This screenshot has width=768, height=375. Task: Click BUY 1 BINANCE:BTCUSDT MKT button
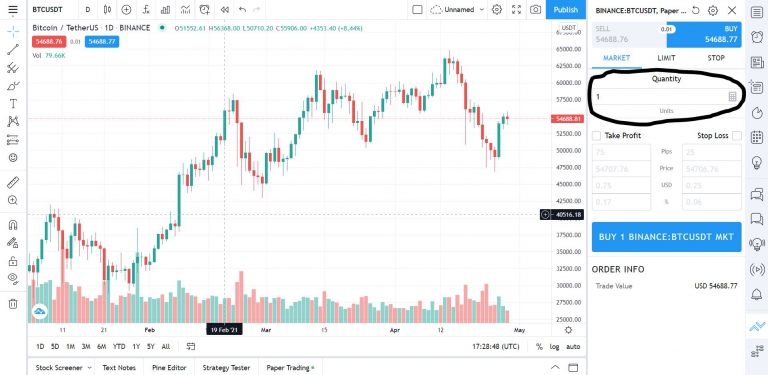(666, 237)
